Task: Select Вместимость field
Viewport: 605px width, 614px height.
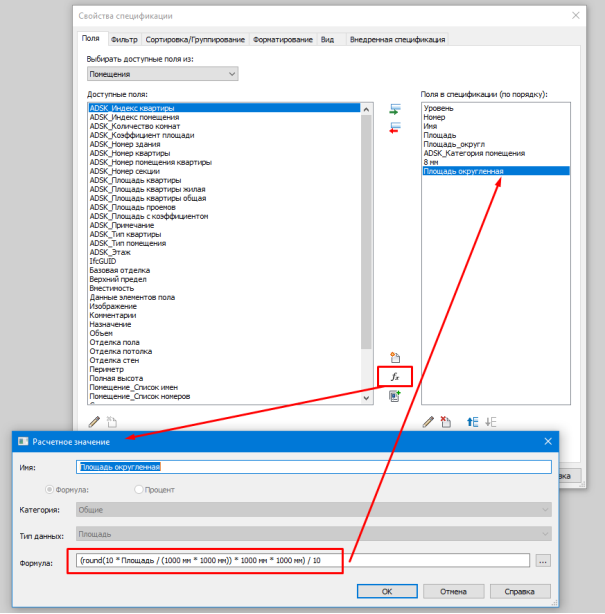Action: pos(224,288)
